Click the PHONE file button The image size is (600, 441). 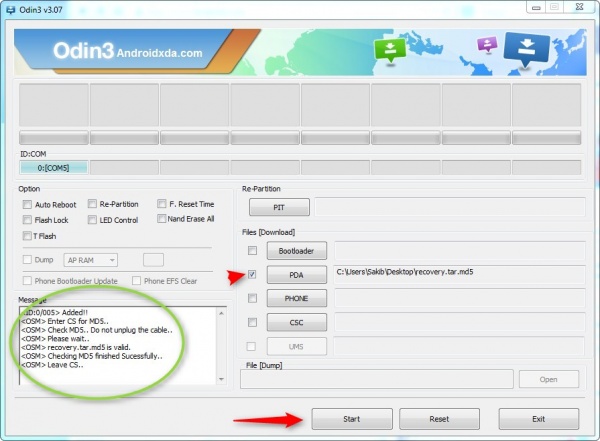(297, 299)
